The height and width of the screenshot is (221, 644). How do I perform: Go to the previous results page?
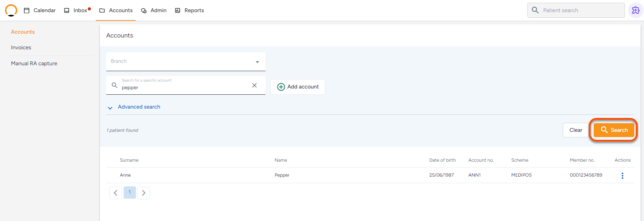point(116,193)
